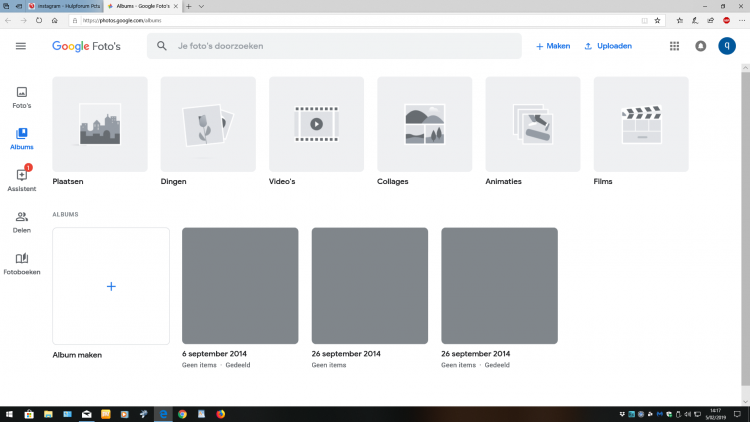The width and height of the screenshot is (750, 422).
Task: Open the hamburger main menu
Action: click(x=21, y=46)
